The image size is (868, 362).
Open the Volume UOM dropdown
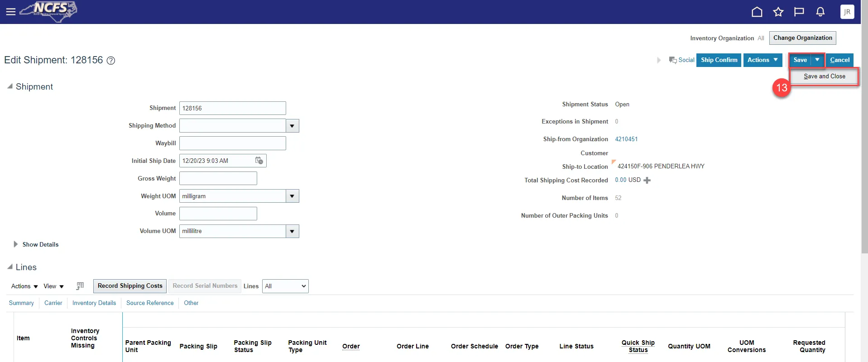(293, 231)
